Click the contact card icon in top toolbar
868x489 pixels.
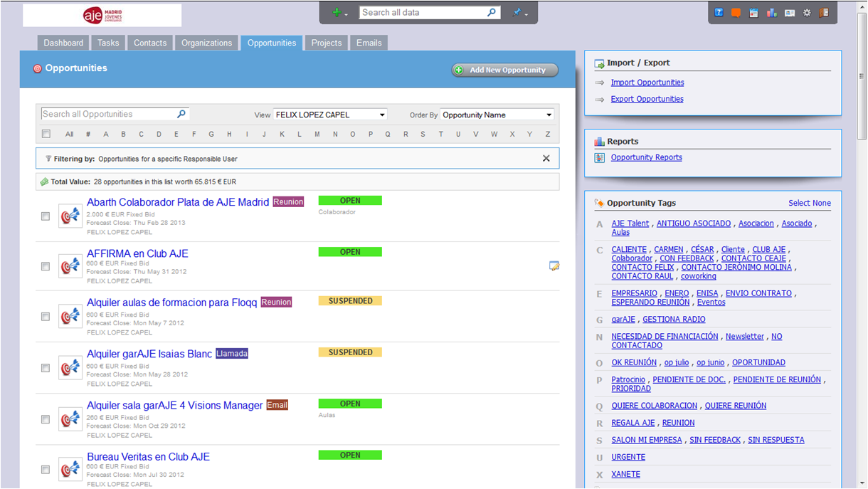(789, 13)
